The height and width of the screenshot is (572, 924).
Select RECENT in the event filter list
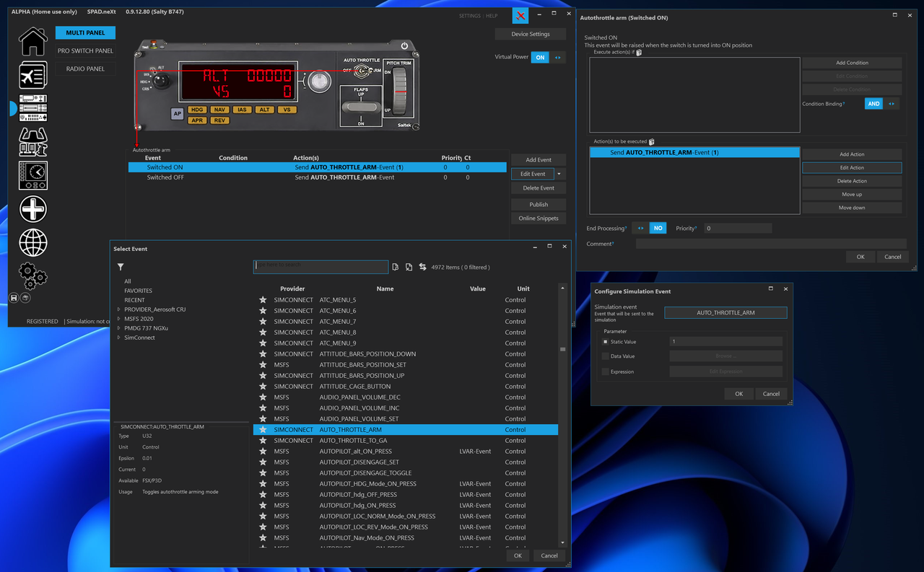(134, 300)
